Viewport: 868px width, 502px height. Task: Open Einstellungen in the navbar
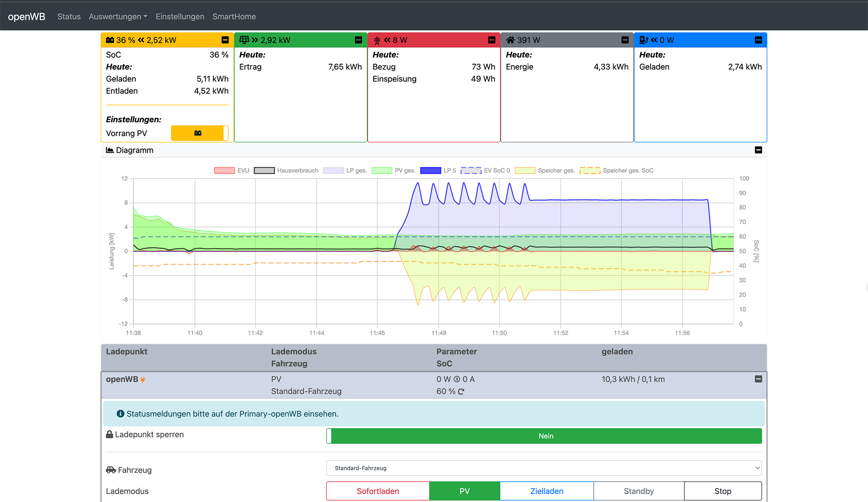[x=180, y=16]
